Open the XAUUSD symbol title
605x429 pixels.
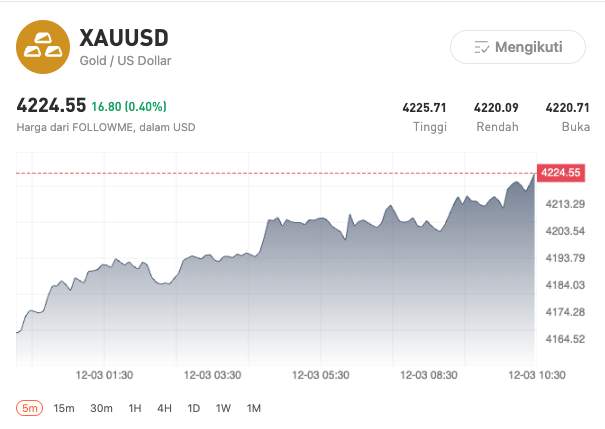point(124,38)
